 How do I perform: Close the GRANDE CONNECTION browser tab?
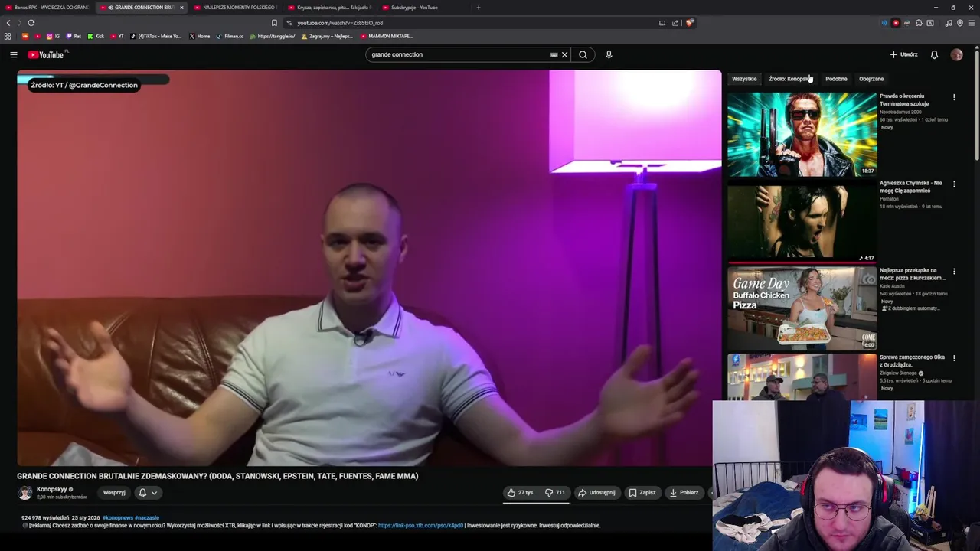coord(181,8)
